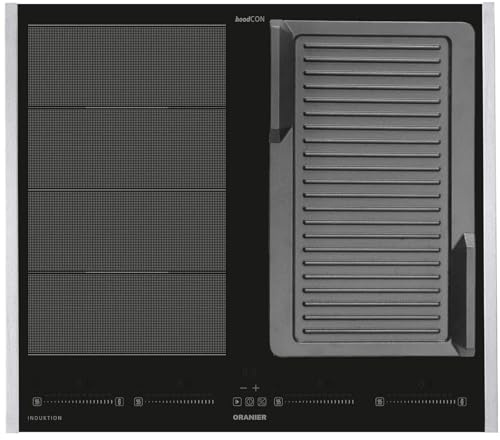Touch the rear-most left induction cooking zone
The width and height of the screenshot is (500, 440).
tap(127, 66)
